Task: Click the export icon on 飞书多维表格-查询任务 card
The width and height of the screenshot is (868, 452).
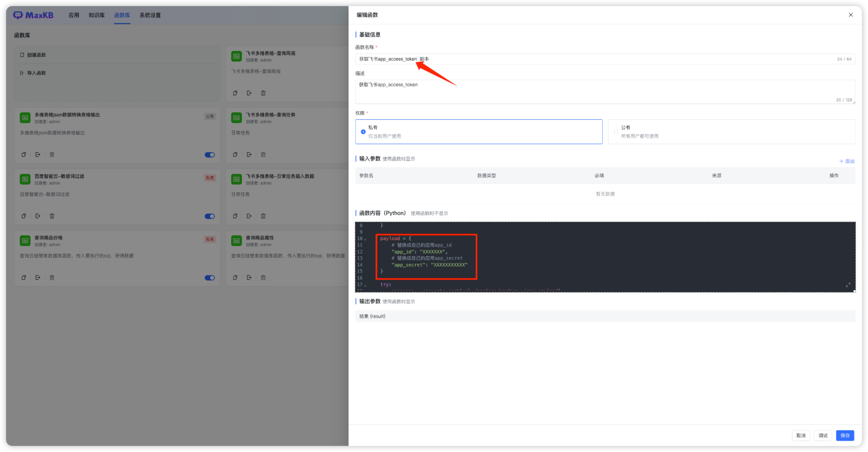Action: 249,154
